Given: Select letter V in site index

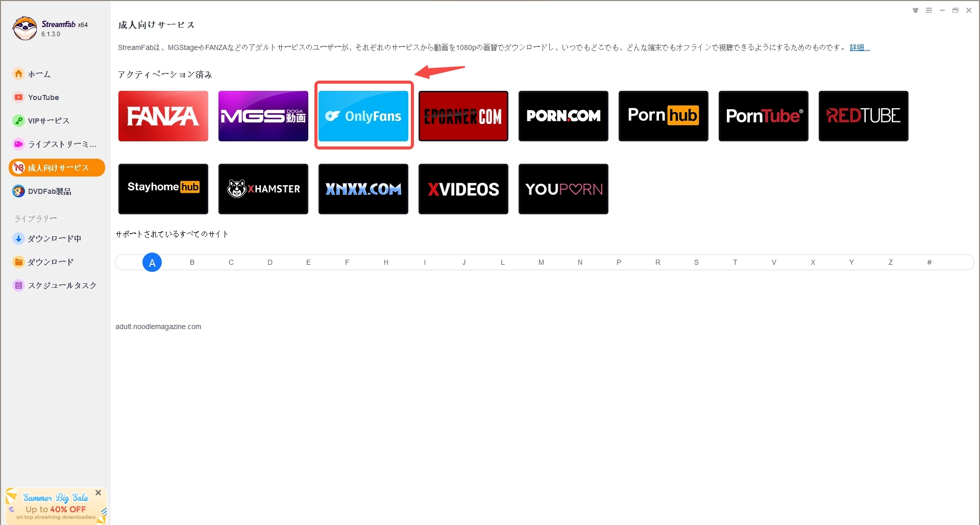Looking at the screenshot, I should click(x=774, y=262).
